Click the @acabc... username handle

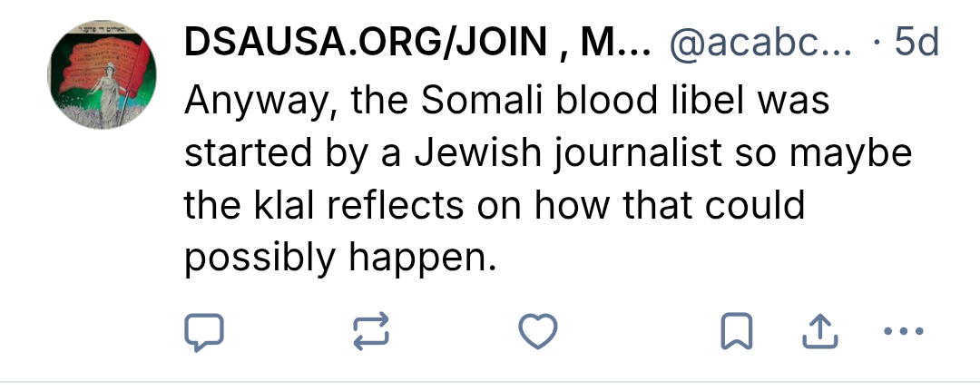760,43
